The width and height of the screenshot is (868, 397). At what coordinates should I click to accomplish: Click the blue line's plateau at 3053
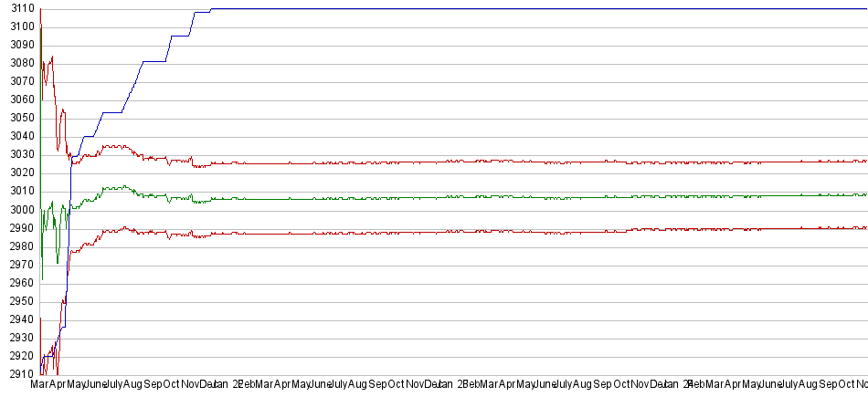tap(111, 112)
